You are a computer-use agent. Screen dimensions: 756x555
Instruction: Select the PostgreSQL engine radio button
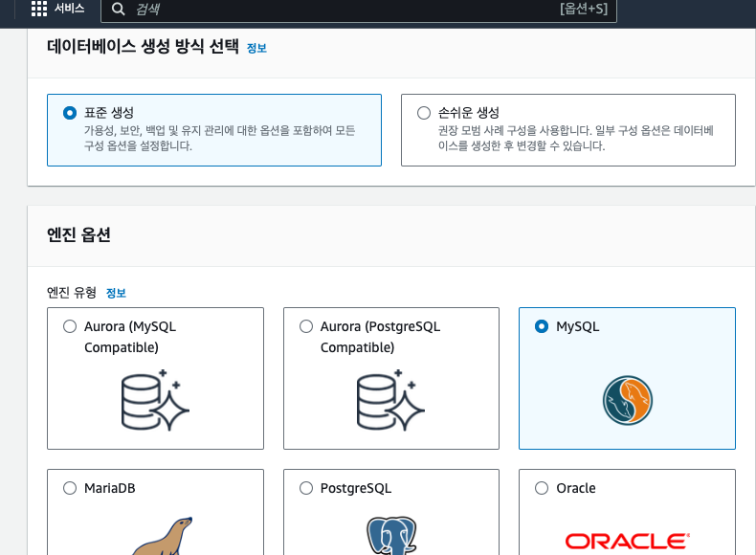point(306,488)
